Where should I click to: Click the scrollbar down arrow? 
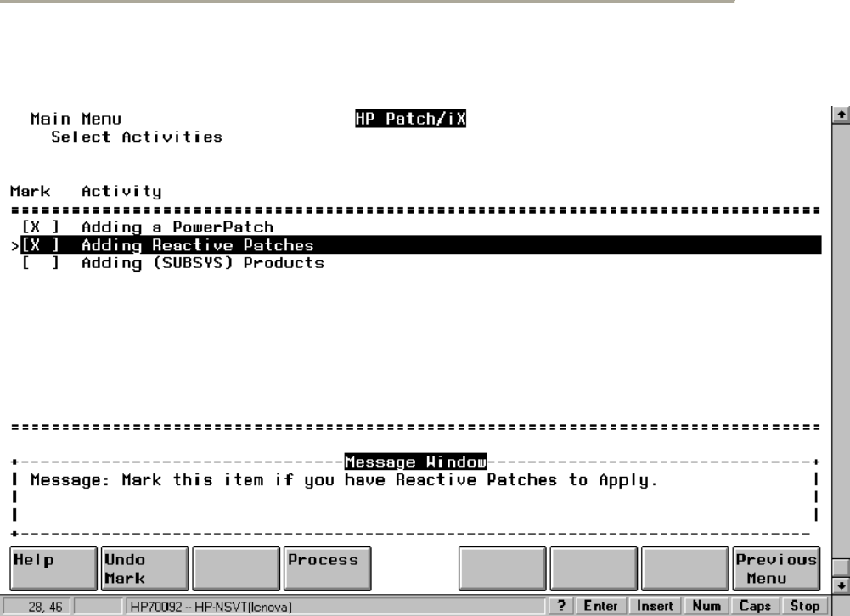[841, 585]
